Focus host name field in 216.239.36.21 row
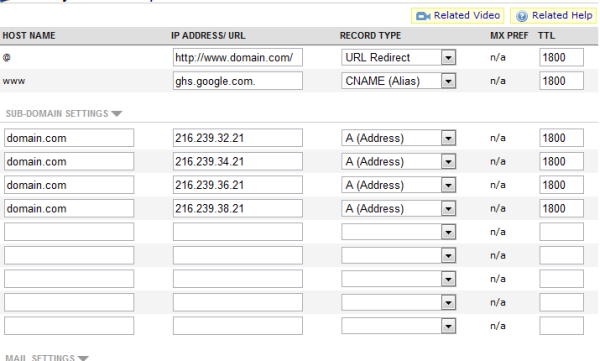This screenshot has height=361, width=600. (69, 185)
